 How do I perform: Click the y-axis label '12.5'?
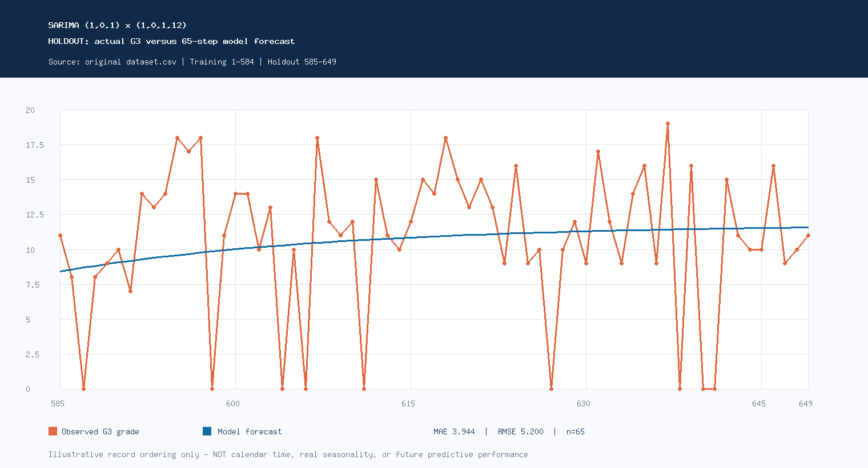pyautogui.click(x=35, y=215)
